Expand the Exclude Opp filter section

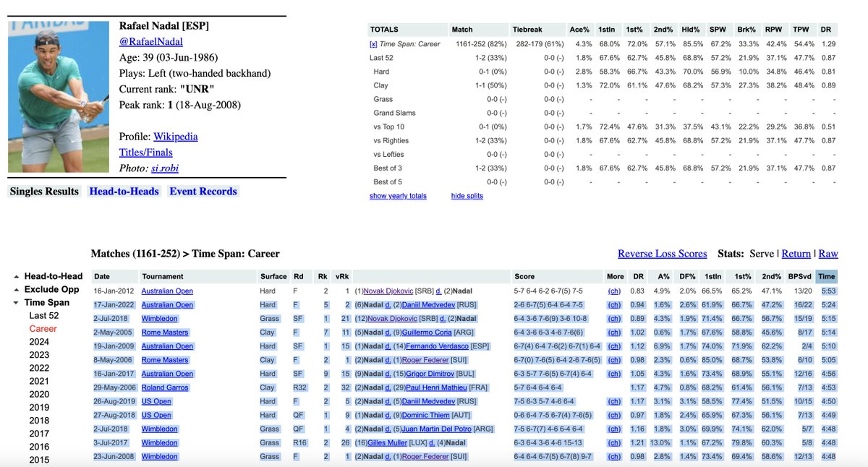pos(51,289)
